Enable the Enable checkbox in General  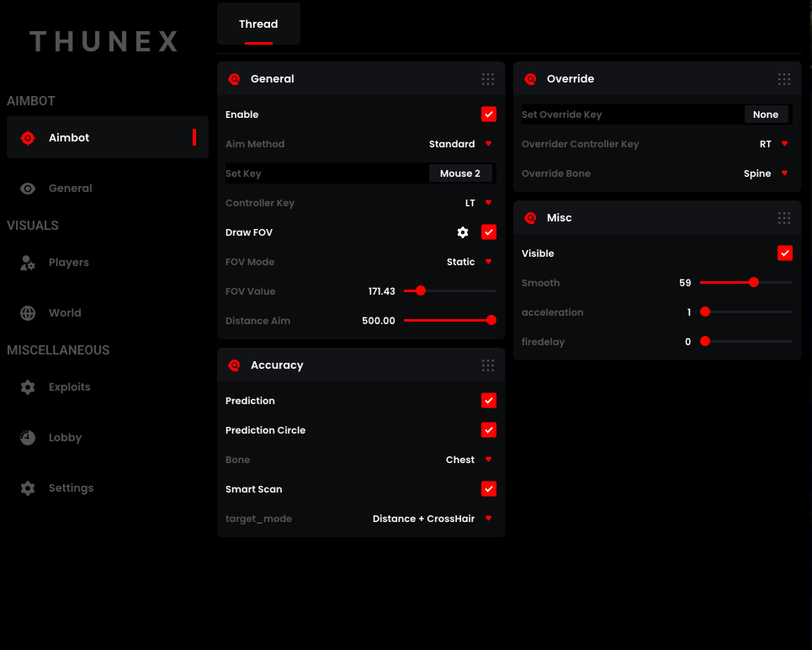(489, 114)
